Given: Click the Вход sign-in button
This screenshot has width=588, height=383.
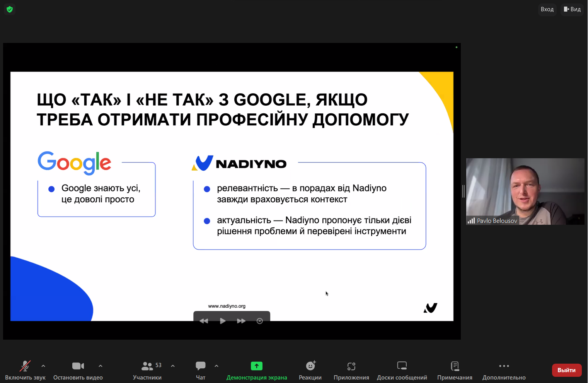Looking at the screenshot, I should (547, 9).
